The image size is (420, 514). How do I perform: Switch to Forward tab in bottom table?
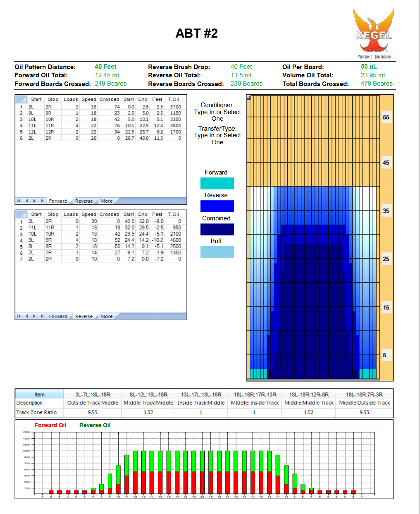point(58,316)
